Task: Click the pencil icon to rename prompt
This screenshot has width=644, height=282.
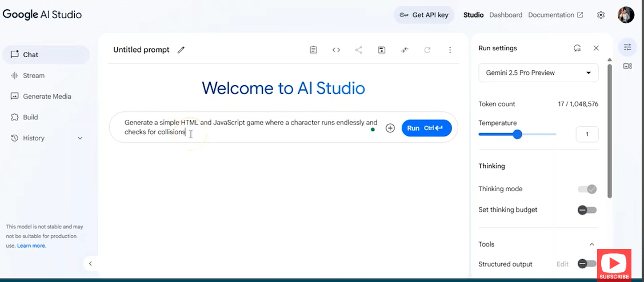Action: pyautogui.click(x=181, y=50)
